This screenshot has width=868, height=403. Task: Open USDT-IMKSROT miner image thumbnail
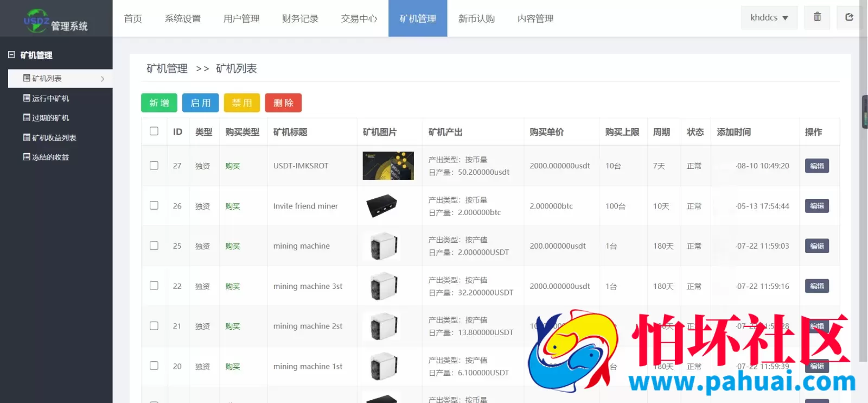click(x=388, y=166)
